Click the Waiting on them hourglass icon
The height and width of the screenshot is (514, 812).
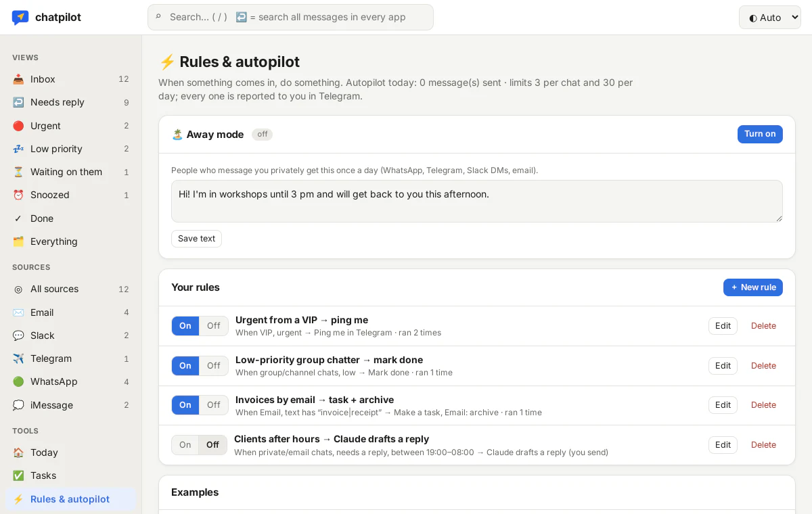18,172
